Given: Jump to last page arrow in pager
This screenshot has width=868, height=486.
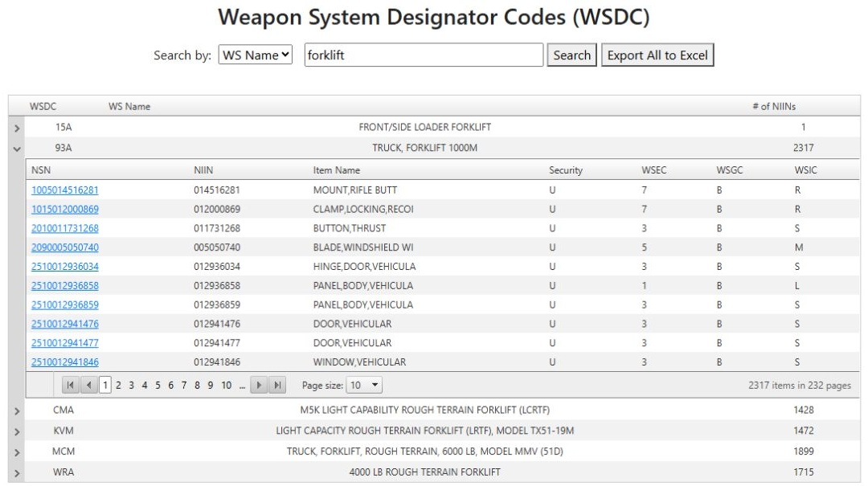Looking at the screenshot, I should click(x=277, y=386).
